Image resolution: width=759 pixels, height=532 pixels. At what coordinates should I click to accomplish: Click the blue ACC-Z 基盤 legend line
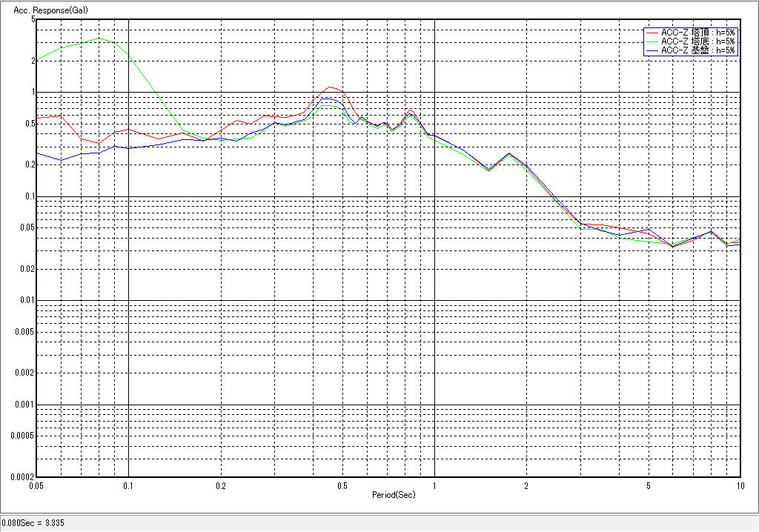click(x=652, y=50)
